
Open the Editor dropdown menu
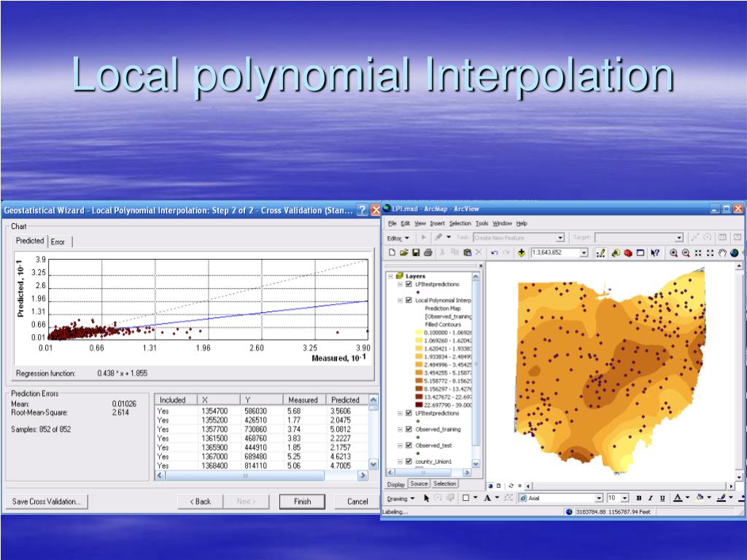[398, 238]
